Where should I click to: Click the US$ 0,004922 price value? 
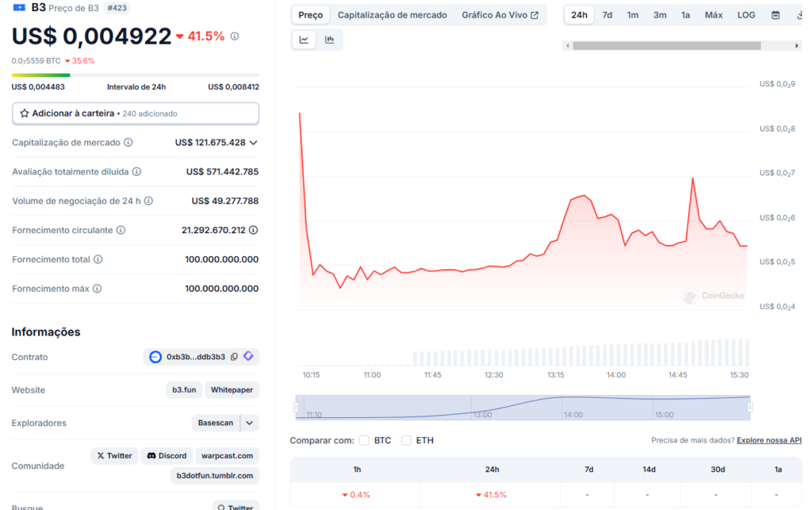click(x=92, y=36)
